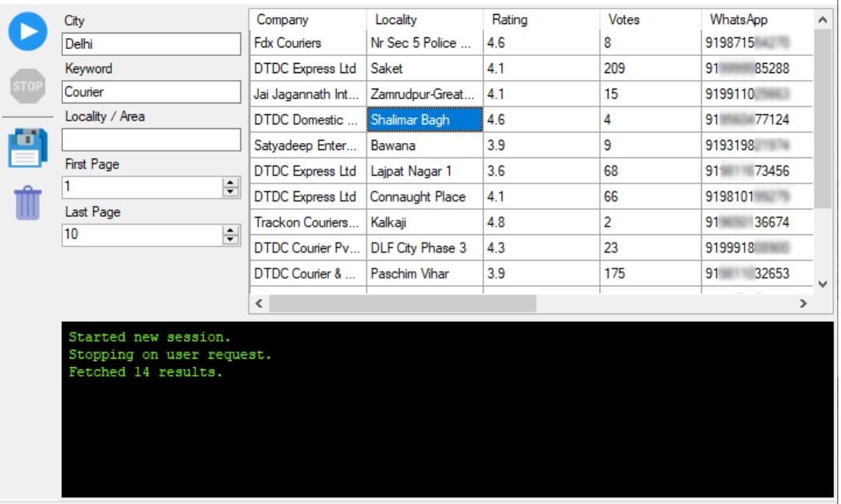The image size is (841, 504).
Task: Start scraping with the blue play button
Action: tap(27, 32)
